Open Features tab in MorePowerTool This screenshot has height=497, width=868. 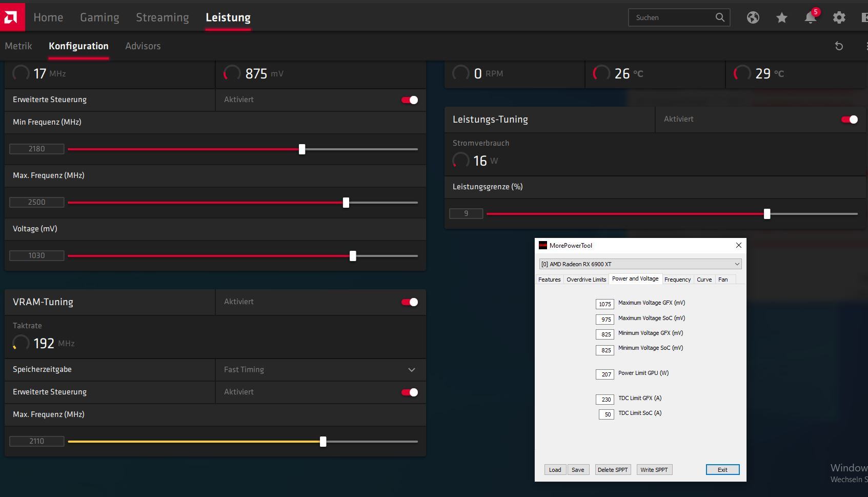pyautogui.click(x=550, y=280)
